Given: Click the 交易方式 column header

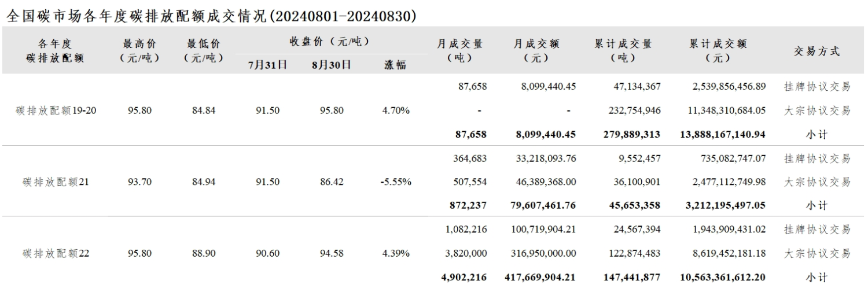Looking at the screenshot, I should click(816, 51).
